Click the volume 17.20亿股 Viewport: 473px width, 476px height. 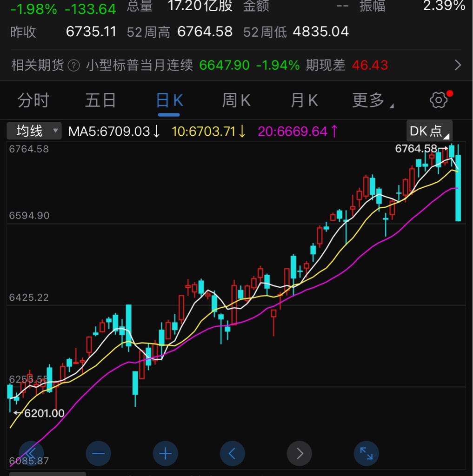pyautogui.click(x=200, y=6)
